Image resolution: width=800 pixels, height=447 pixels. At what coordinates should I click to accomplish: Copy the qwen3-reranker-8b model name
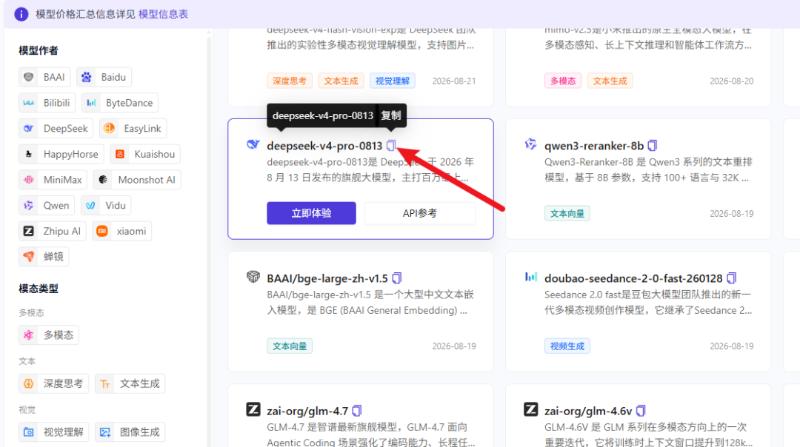(x=652, y=146)
